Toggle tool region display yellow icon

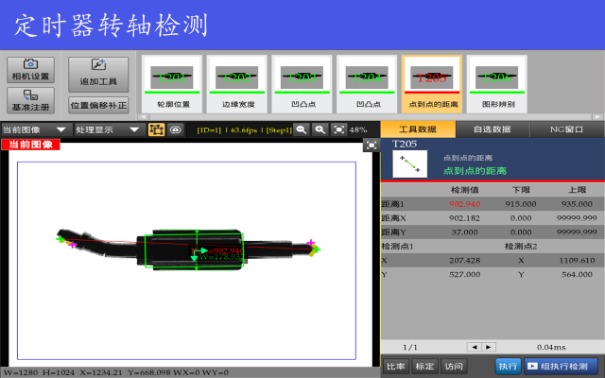pos(156,130)
